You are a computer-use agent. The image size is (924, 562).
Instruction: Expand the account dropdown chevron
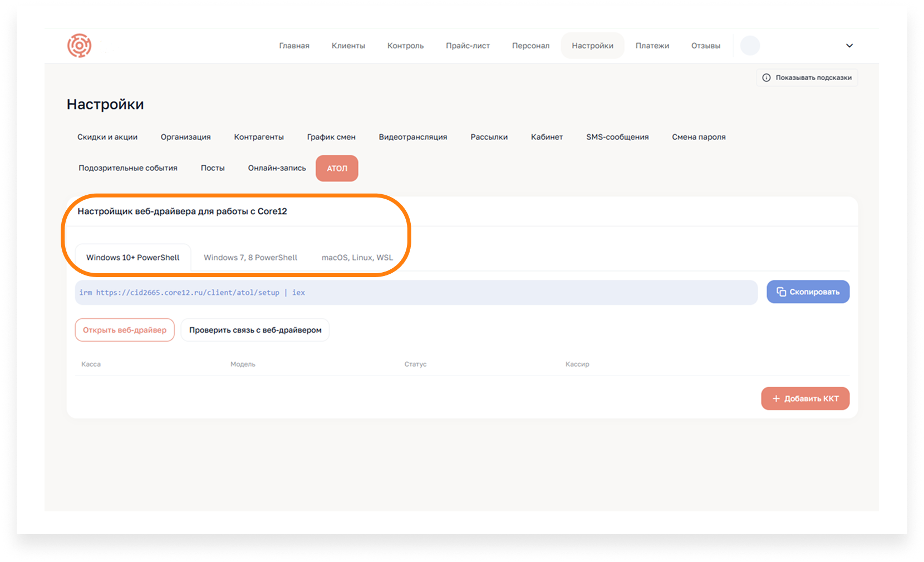pos(849,46)
